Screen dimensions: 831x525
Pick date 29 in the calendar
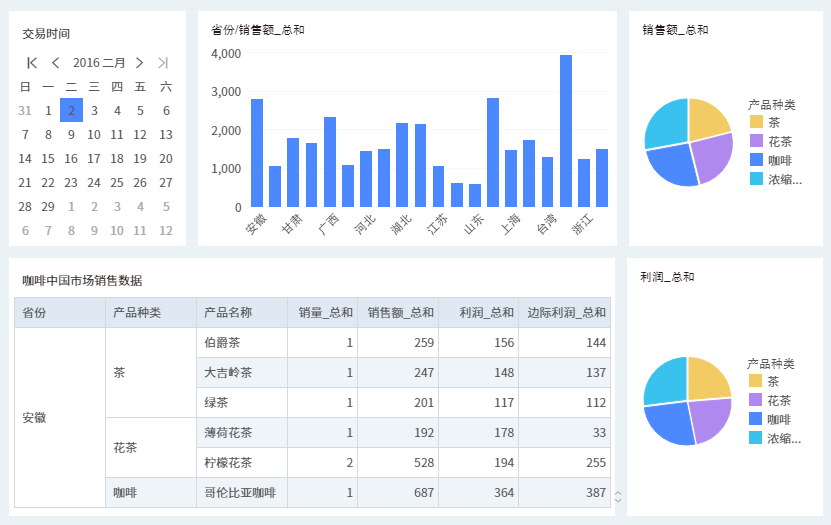coord(48,206)
